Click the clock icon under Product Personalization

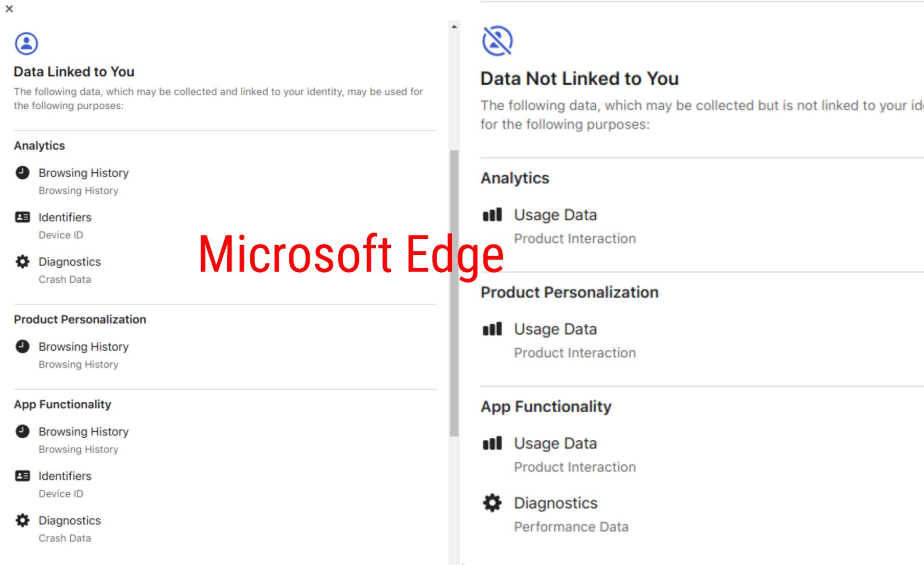(x=21, y=347)
